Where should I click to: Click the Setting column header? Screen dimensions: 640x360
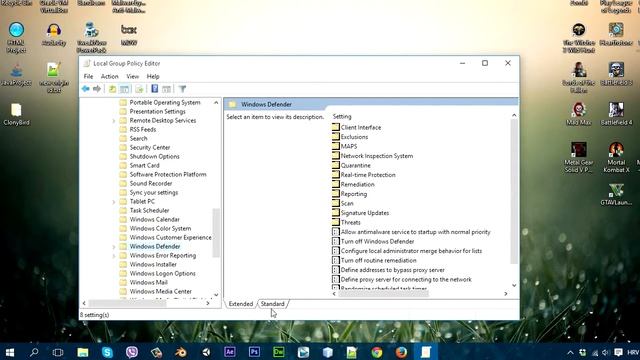[x=342, y=116]
